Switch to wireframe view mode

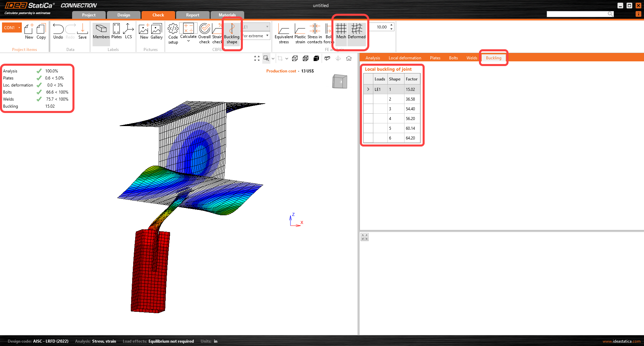click(295, 58)
